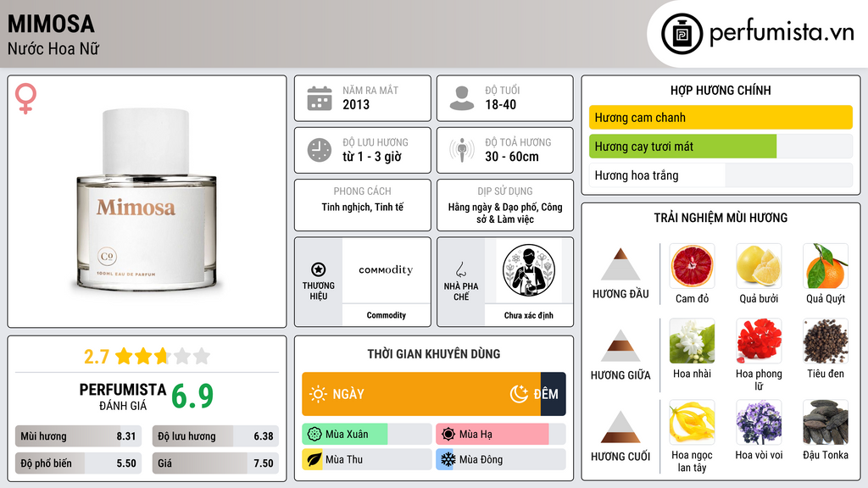
Task: Click the 18-40 age range value
Action: tap(500, 104)
